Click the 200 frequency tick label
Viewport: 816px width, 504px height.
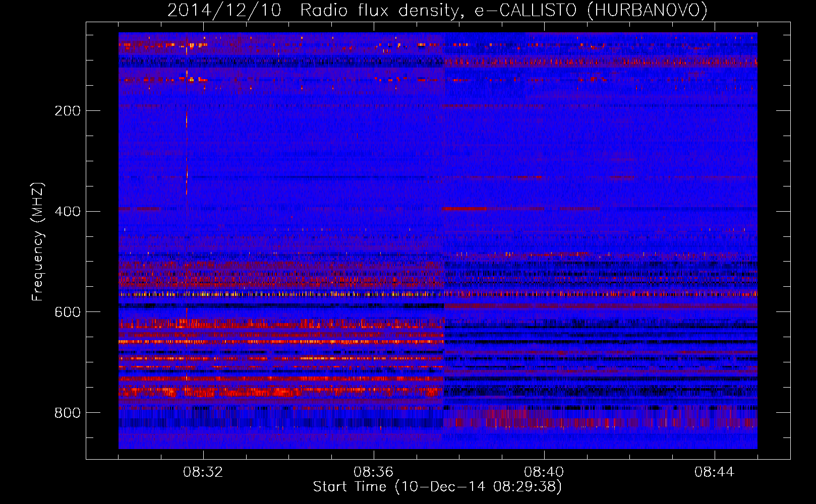point(68,111)
